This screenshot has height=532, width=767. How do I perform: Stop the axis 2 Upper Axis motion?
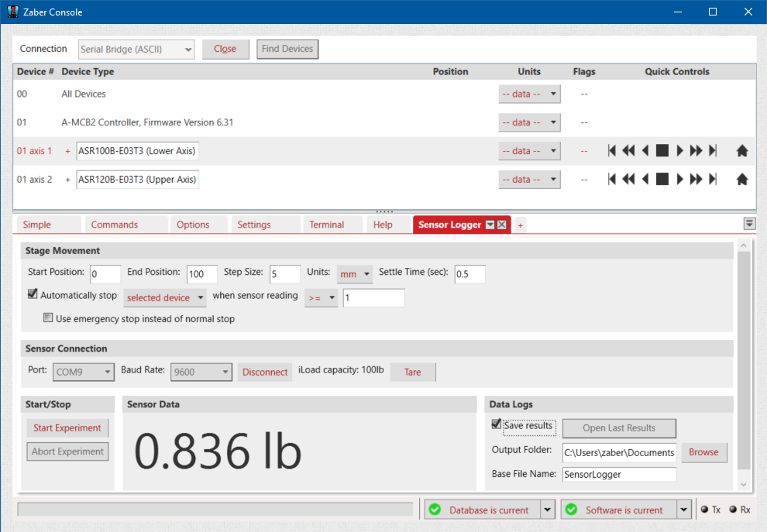click(662, 180)
